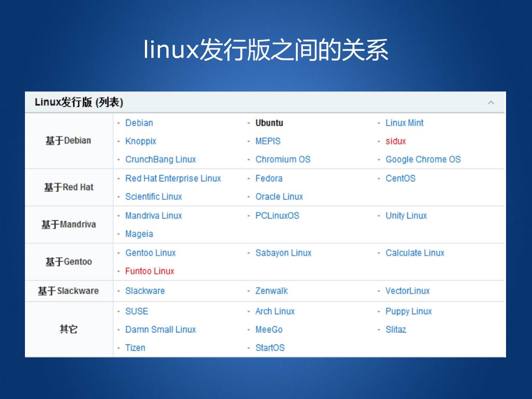Open the Sabayon Linux link
This screenshot has width=532, height=399.
(x=283, y=253)
